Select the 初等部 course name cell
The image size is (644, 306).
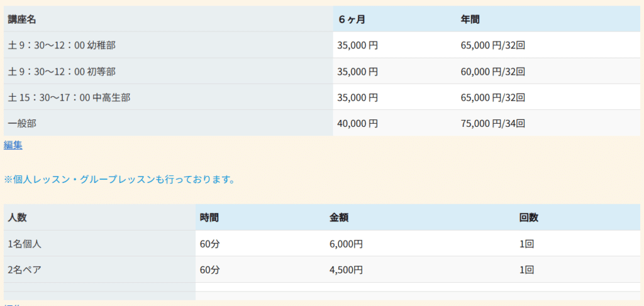62,72
